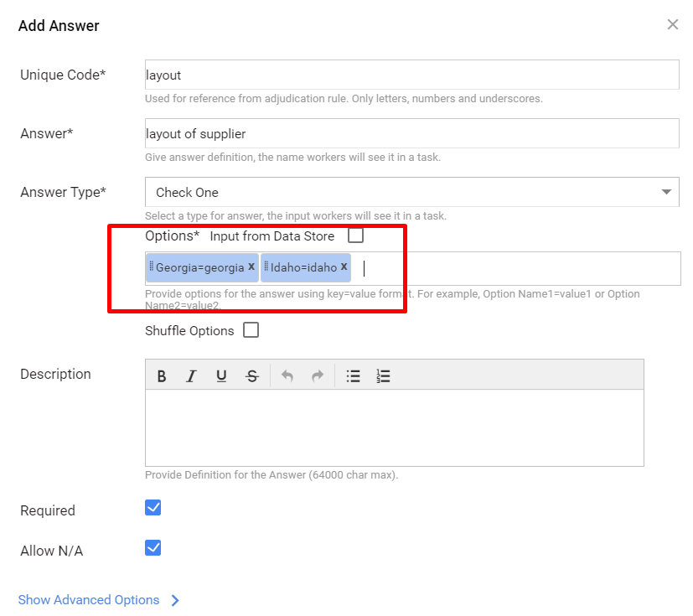The width and height of the screenshot is (693, 616).
Task: Apply bold formatting in Description toolbar
Action: tap(162, 376)
